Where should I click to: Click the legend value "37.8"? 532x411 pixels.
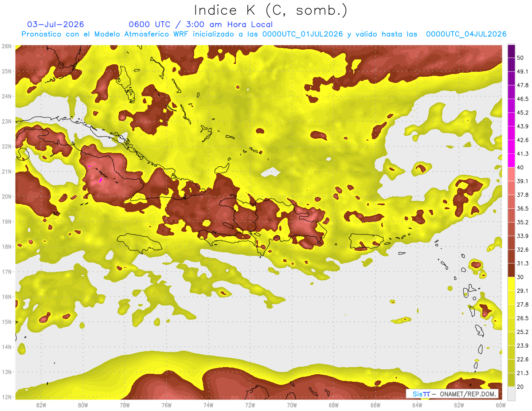click(x=523, y=195)
